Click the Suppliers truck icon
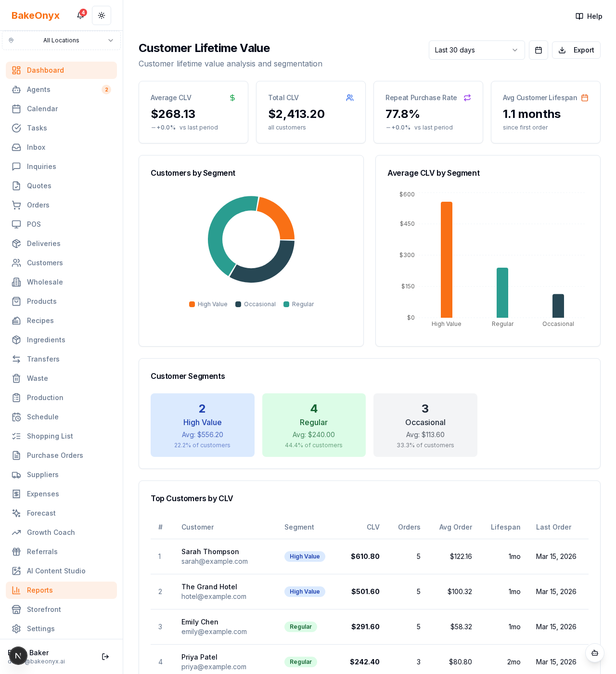 (16, 475)
